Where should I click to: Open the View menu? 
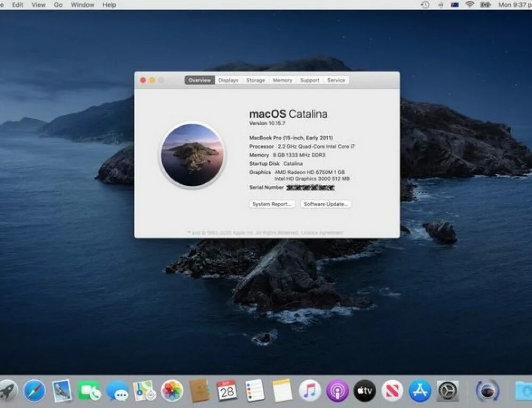38,5
